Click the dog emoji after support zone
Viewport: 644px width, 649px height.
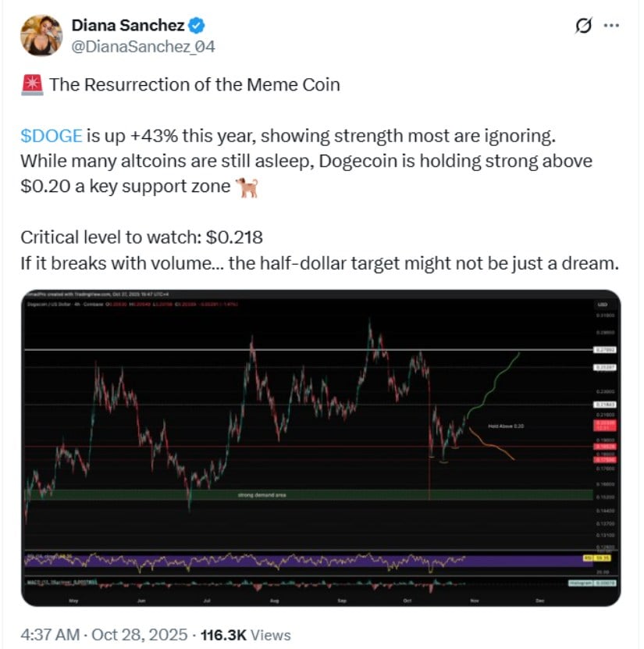247,188
